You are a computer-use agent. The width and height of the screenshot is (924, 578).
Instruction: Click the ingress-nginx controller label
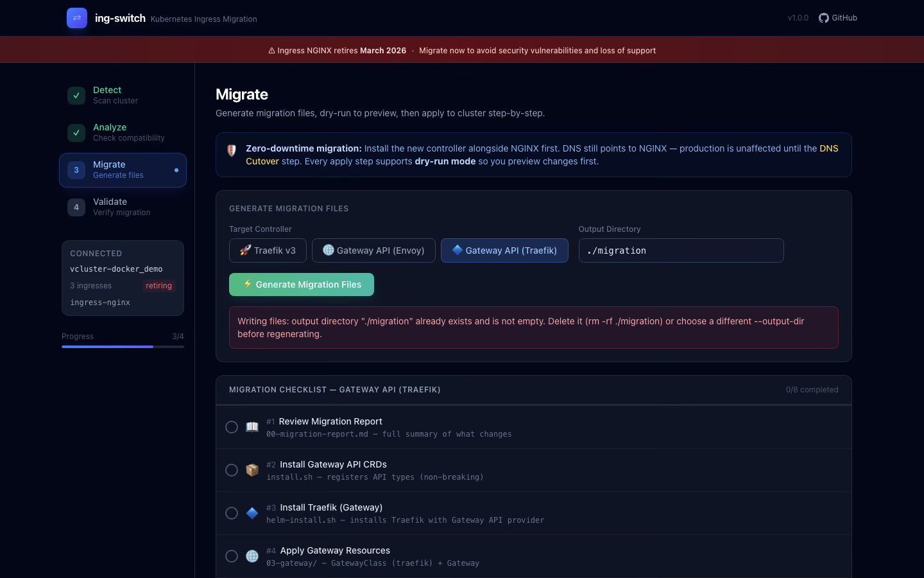click(x=100, y=302)
